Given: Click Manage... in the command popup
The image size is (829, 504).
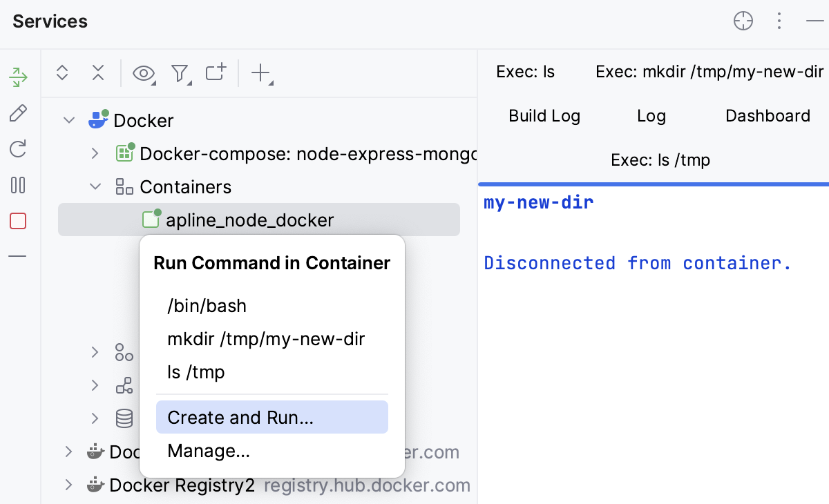Looking at the screenshot, I should [209, 451].
